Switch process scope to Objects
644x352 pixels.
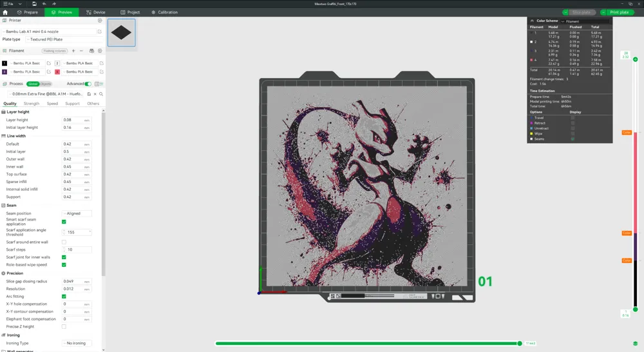click(46, 84)
